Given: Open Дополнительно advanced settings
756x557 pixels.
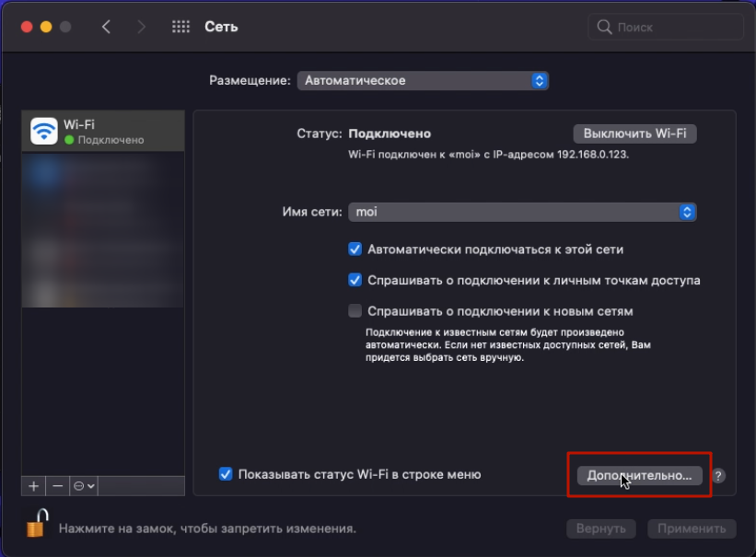Looking at the screenshot, I should [639, 475].
